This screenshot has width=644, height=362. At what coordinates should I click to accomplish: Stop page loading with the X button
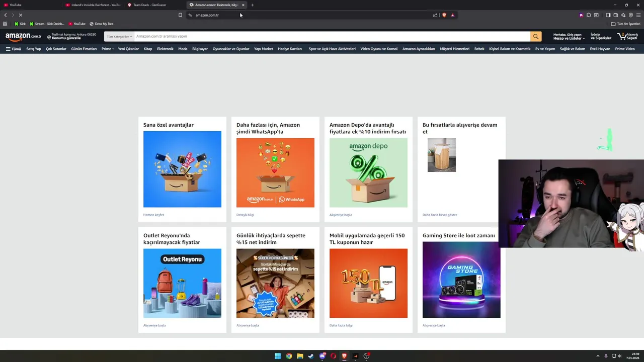tap(20, 15)
